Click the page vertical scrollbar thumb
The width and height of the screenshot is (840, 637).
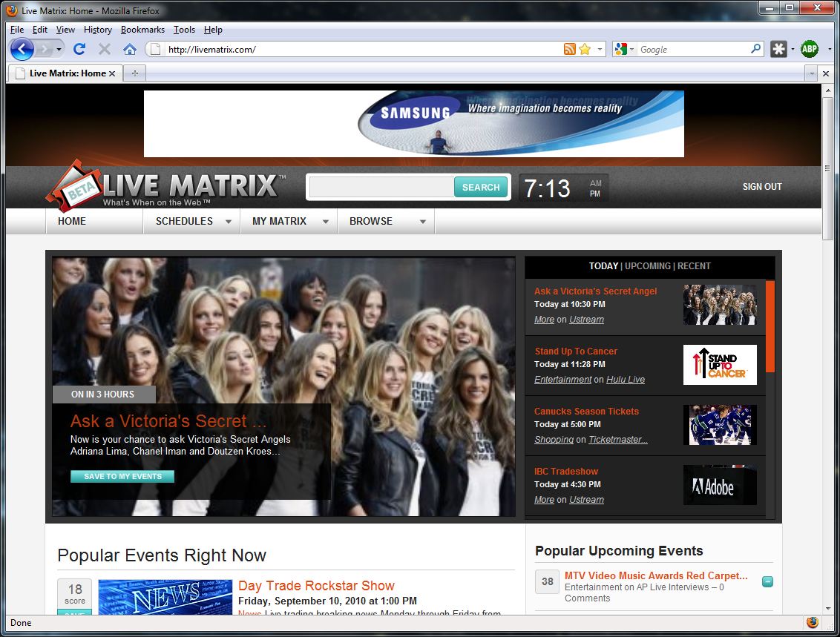[827, 169]
